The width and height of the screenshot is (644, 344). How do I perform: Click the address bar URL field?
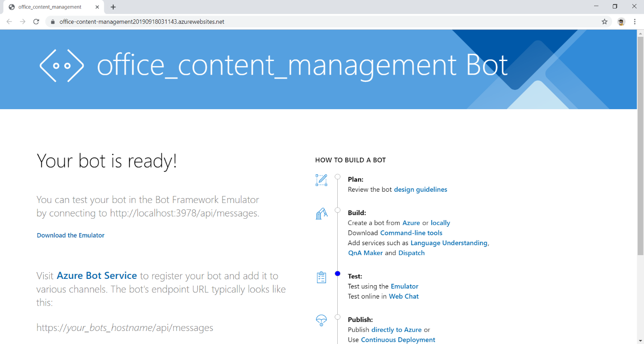point(315,22)
